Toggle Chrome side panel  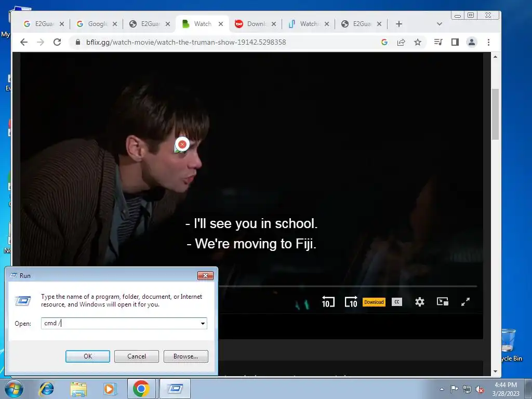[x=455, y=42]
